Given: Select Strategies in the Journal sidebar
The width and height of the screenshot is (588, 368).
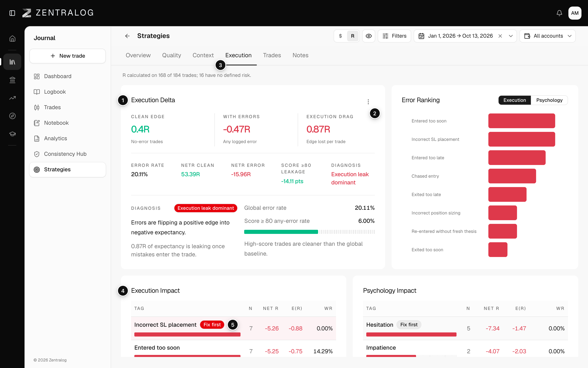Looking at the screenshot, I should pyautogui.click(x=68, y=169).
